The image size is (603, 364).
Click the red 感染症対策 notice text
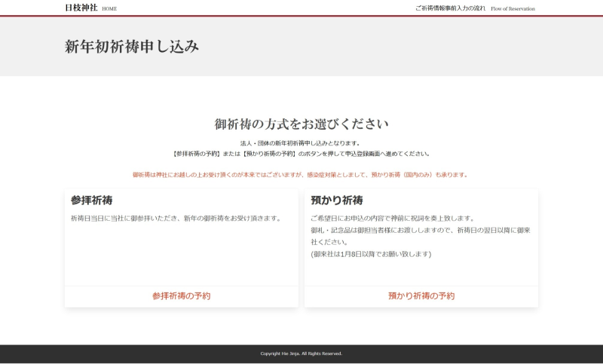(x=301, y=175)
